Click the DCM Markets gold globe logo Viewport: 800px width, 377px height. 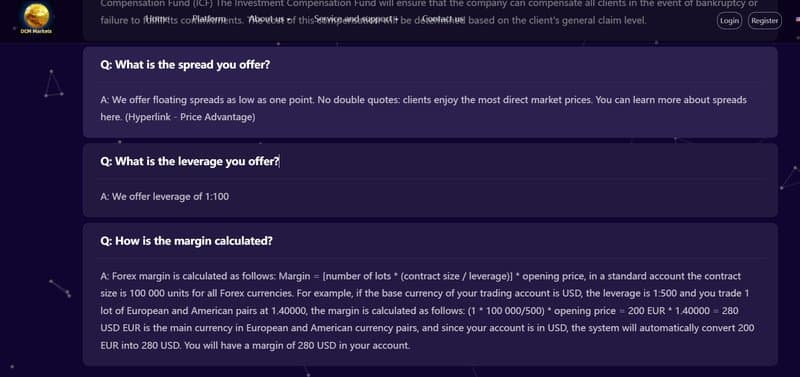click(x=36, y=16)
